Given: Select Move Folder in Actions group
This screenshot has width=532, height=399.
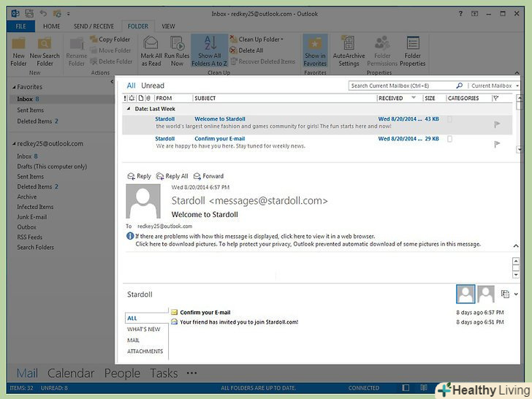Looking at the screenshot, I should coord(110,50).
